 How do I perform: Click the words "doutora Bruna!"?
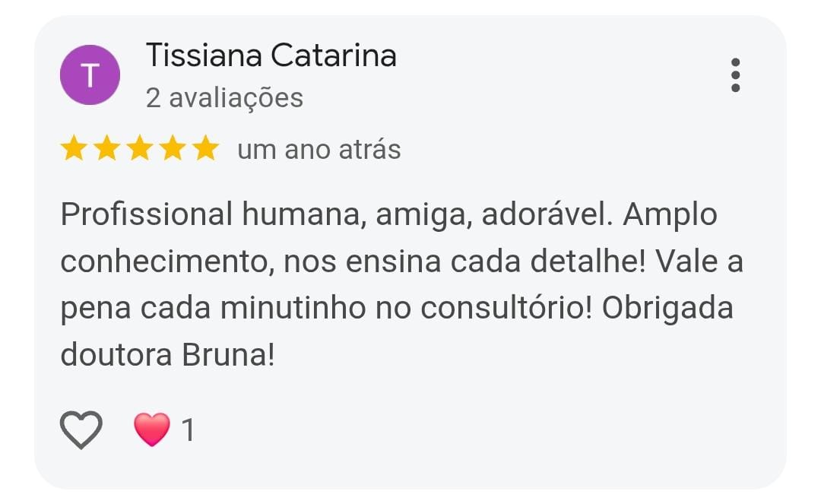[166, 356]
